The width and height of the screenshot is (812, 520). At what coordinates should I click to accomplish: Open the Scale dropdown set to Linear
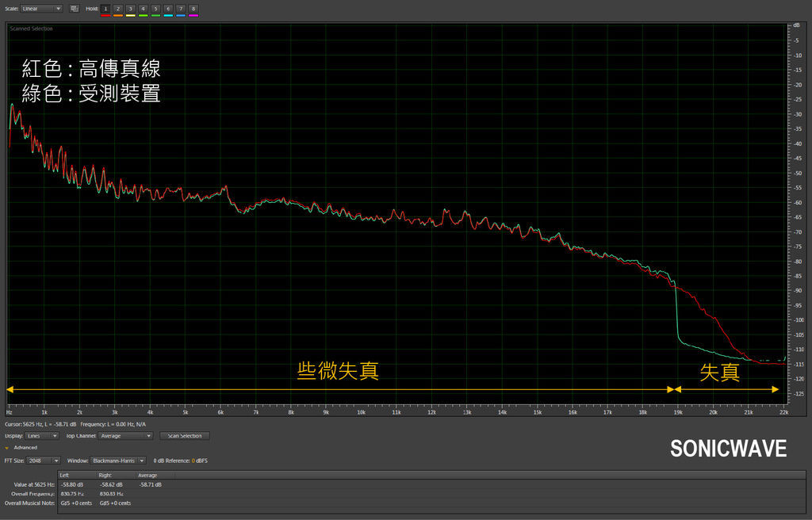[42, 9]
